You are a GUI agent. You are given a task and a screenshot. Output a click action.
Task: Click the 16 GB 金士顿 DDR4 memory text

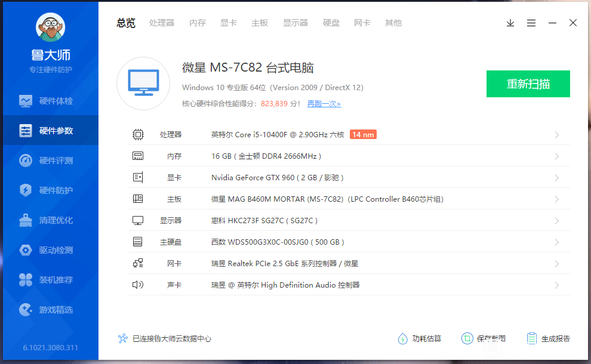266,156
